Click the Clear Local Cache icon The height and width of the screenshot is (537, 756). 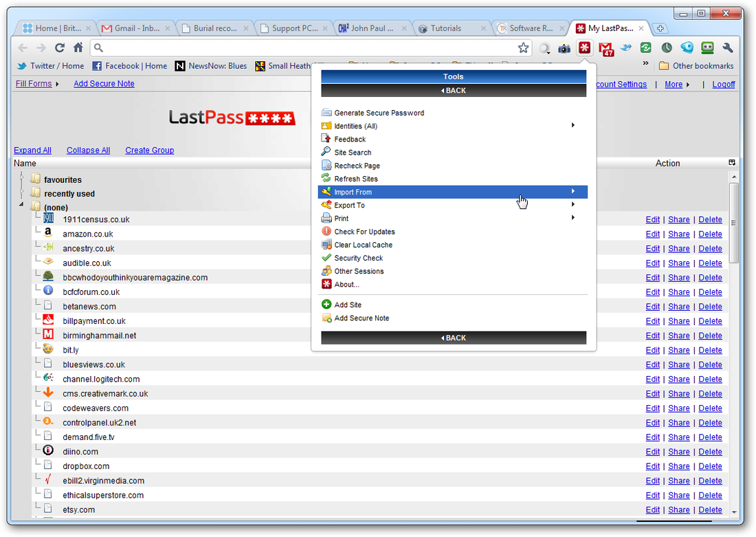(326, 245)
